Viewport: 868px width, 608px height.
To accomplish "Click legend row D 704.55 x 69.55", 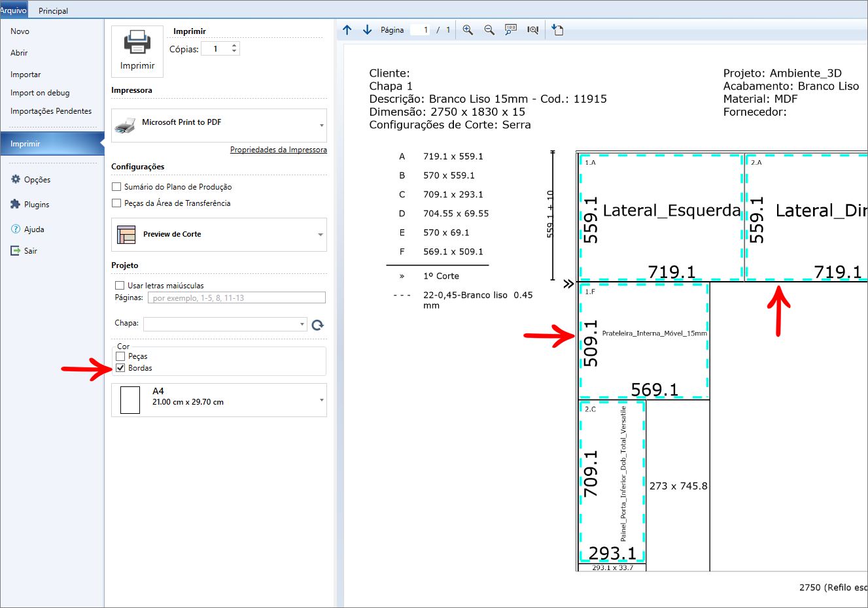I will tap(444, 213).
